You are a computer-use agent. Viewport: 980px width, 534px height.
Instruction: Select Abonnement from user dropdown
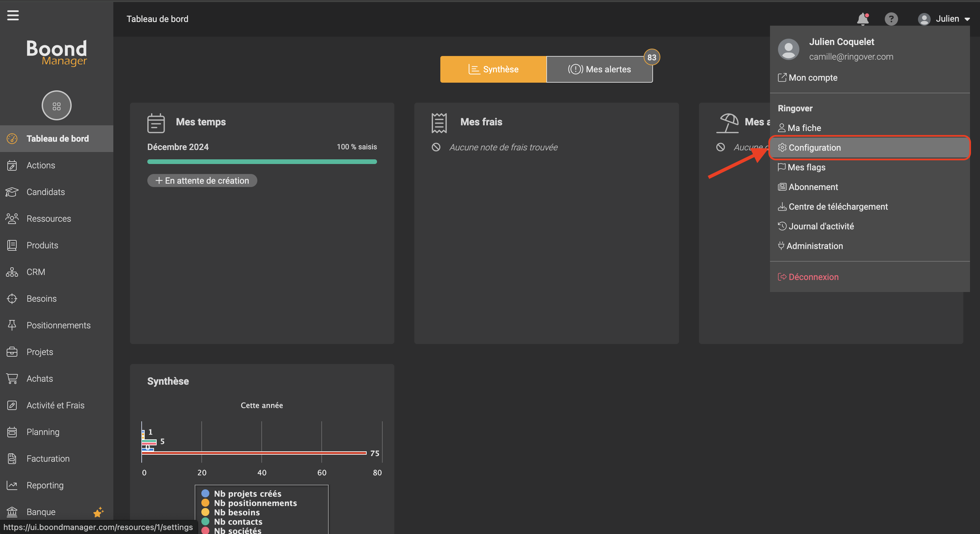813,187
